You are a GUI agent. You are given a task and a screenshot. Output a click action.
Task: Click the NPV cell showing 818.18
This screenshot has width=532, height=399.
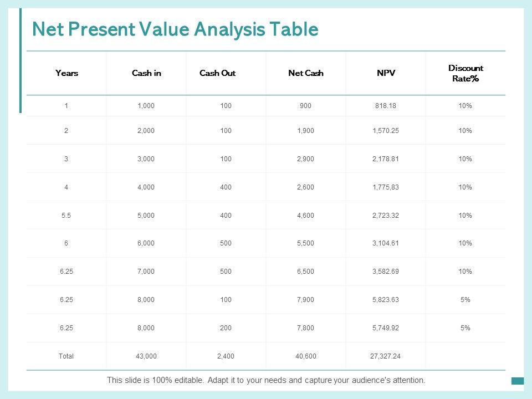click(386, 106)
